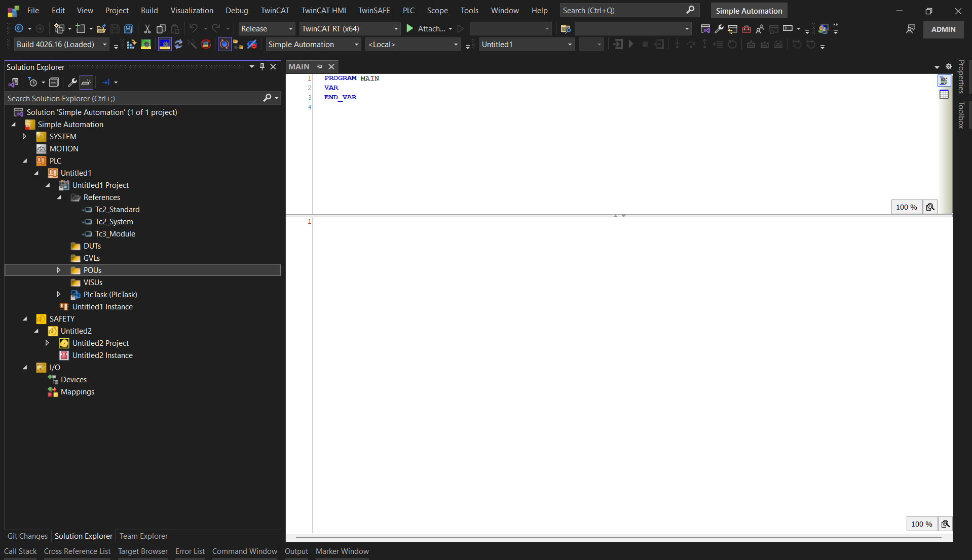This screenshot has height=560, width=972.
Task: Open the Error List panel tab
Action: coord(190,551)
